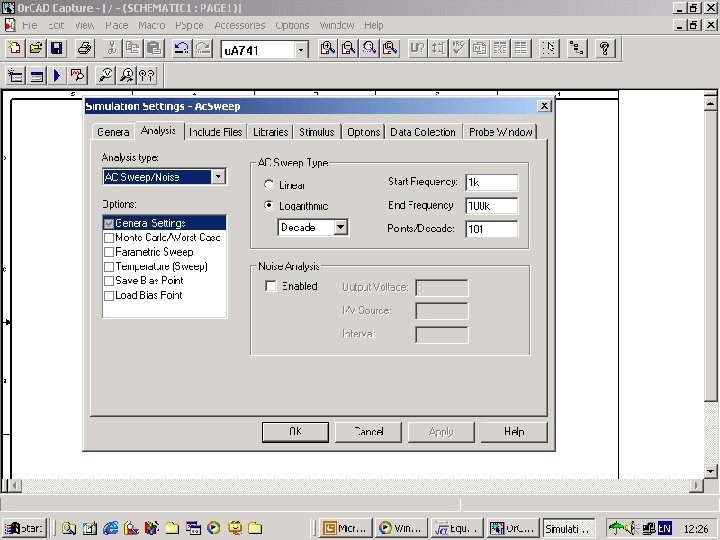Place a voltage differential marker icon

[147, 75]
